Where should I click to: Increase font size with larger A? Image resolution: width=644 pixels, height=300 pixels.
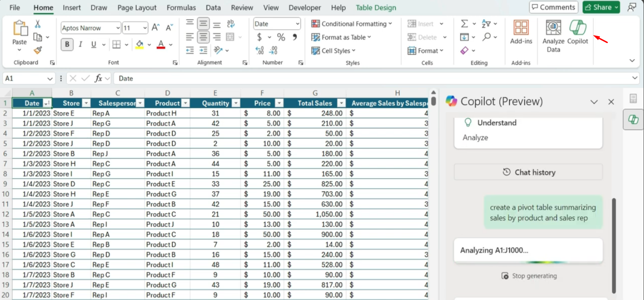coord(156,28)
